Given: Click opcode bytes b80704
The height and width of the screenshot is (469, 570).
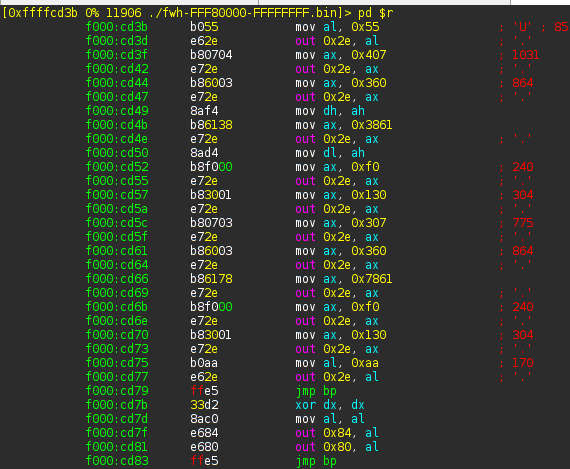Looking at the screenshot, I should tap(211, 55).
